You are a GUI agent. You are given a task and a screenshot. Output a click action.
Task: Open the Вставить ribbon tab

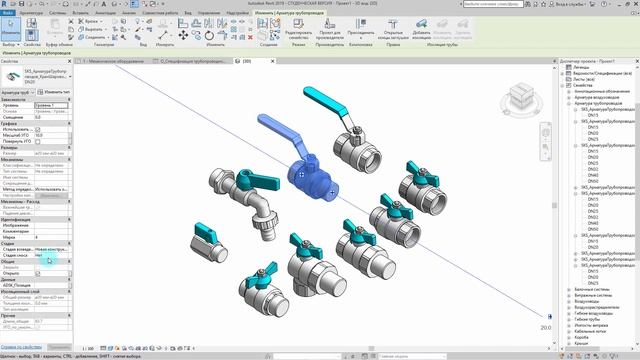click(x=80, y=13)
